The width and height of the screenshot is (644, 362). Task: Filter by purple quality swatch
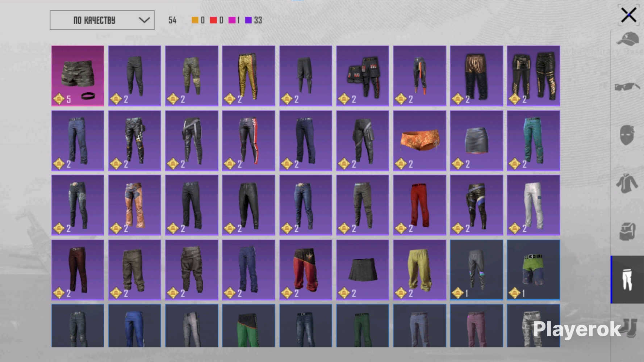(x=248, y=20)
